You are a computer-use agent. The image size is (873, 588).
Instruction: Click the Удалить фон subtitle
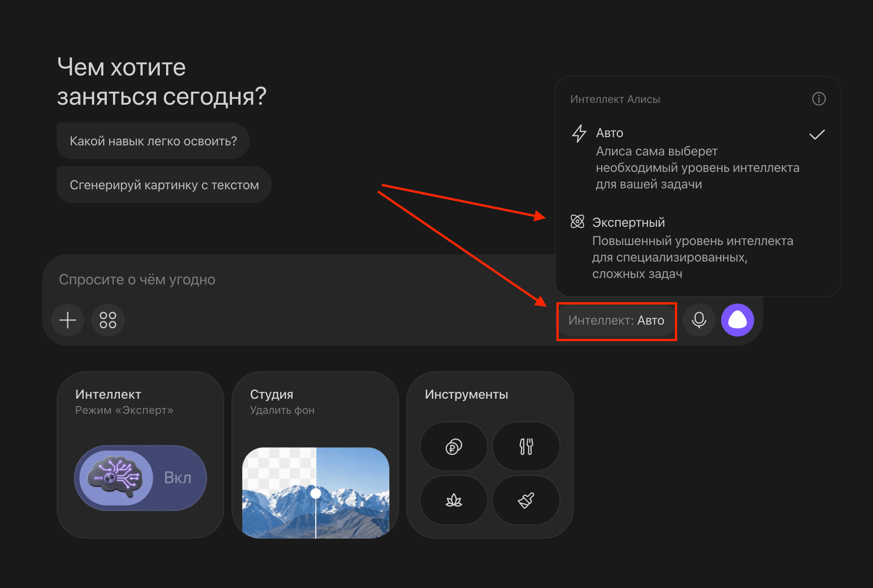tap(282, 410)
